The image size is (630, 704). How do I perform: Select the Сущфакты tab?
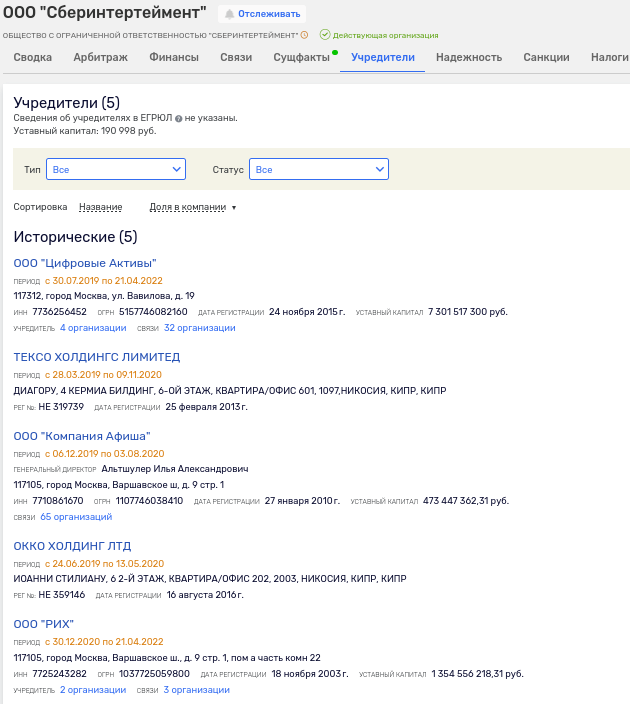pyautogui.click(x=301, y=57)
